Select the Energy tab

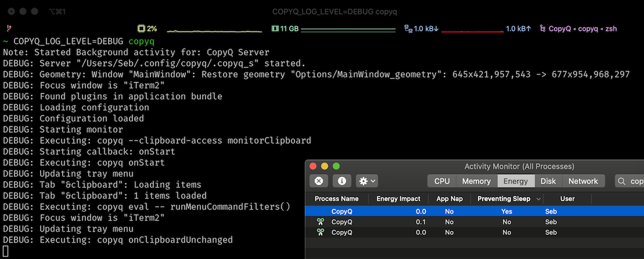click(x=516, y=181)
